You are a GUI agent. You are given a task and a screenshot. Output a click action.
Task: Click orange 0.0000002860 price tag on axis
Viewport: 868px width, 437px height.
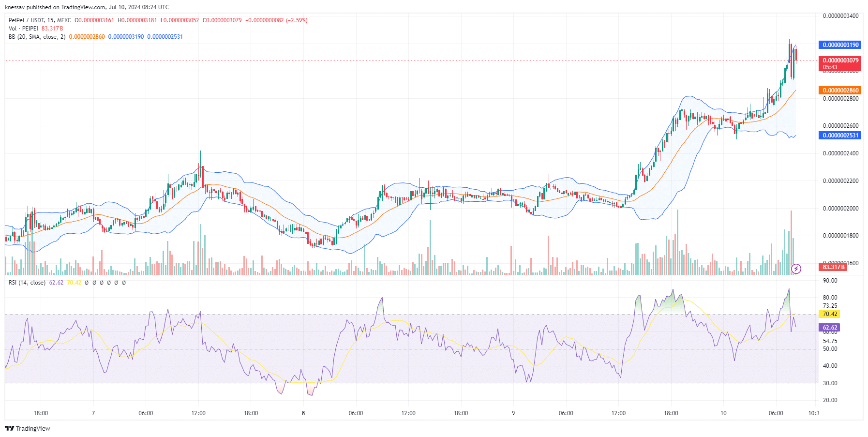coord(839,90)
